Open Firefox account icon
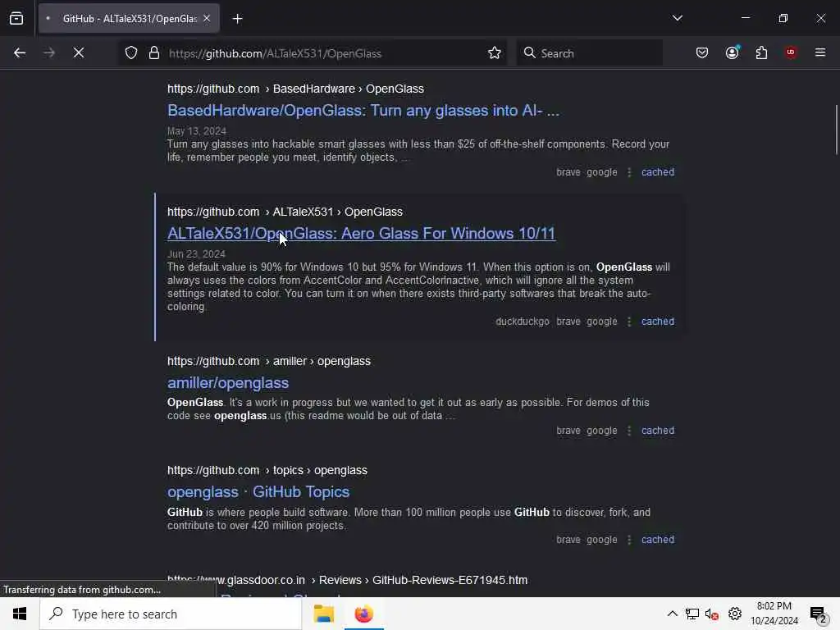This screenshot has width=840, height=630. click(733, 52)
